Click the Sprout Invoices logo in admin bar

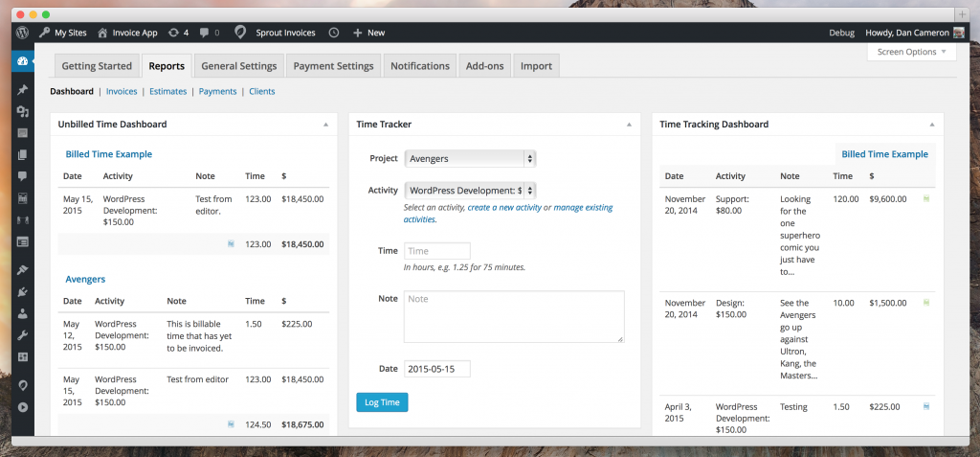click(240, 33)
